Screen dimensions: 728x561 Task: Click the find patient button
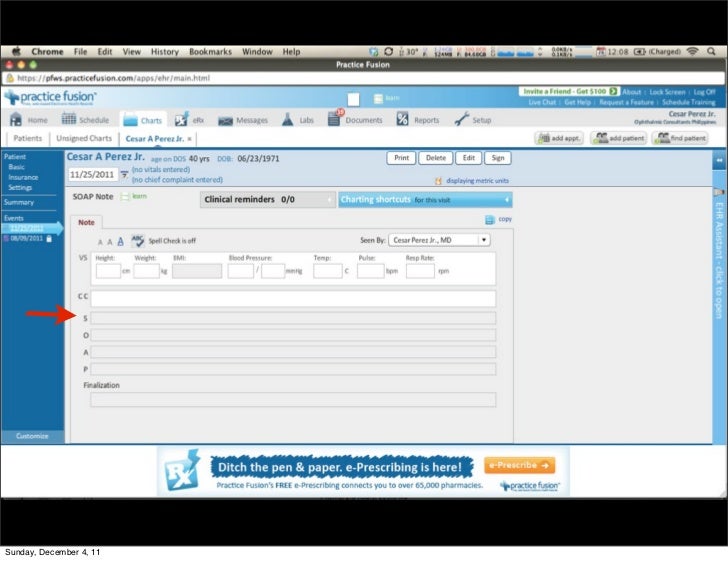coord(680,138)
